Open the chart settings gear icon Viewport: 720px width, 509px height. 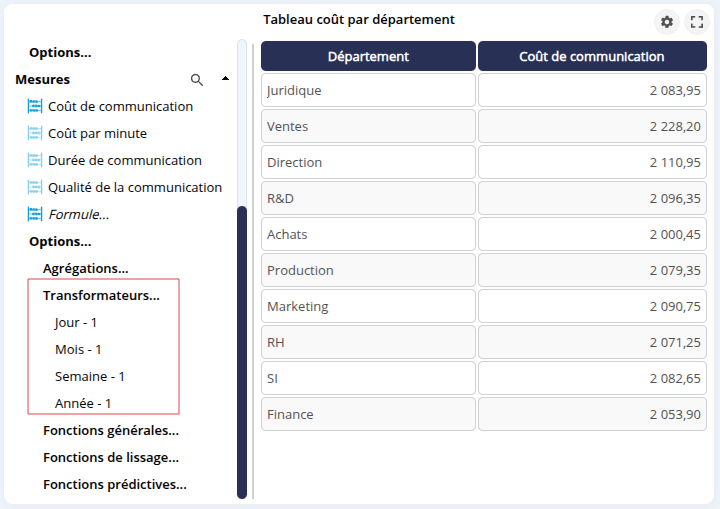(667, 22)
